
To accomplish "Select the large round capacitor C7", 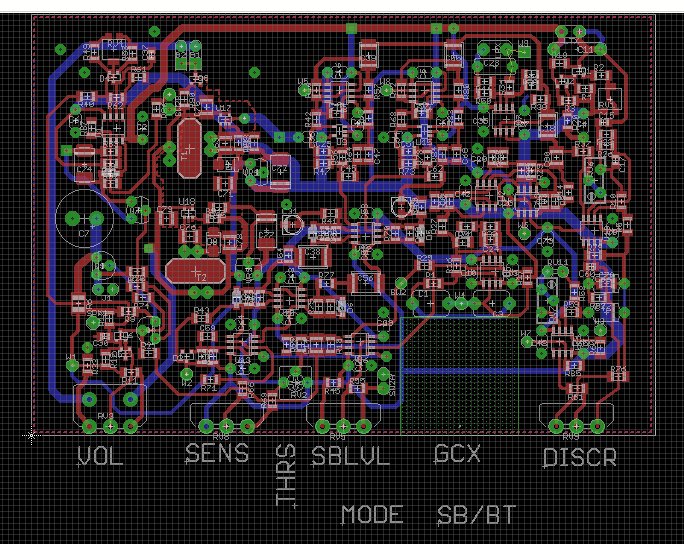I will pos(84,218).
